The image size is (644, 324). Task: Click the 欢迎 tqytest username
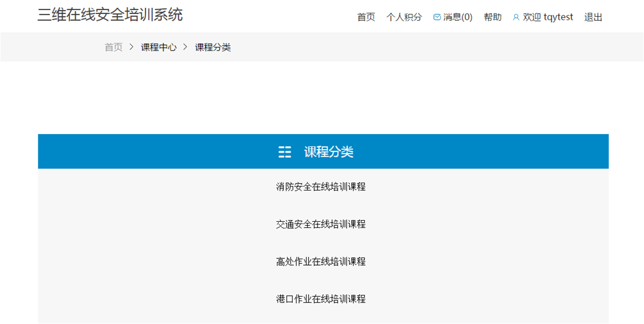pyautogui.click(x=548, y=17)
